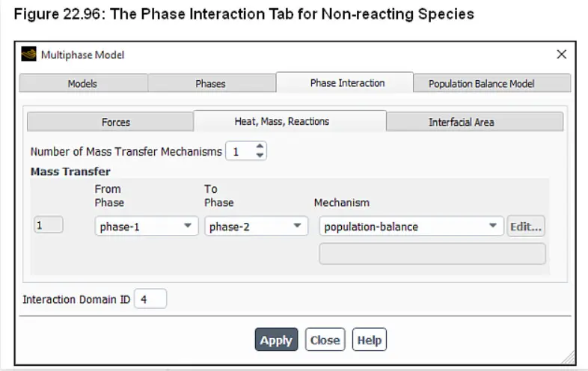The image size is (588, 371).
Task: Open the Mechanism dropdown showing population-balance
Action: 411,226
